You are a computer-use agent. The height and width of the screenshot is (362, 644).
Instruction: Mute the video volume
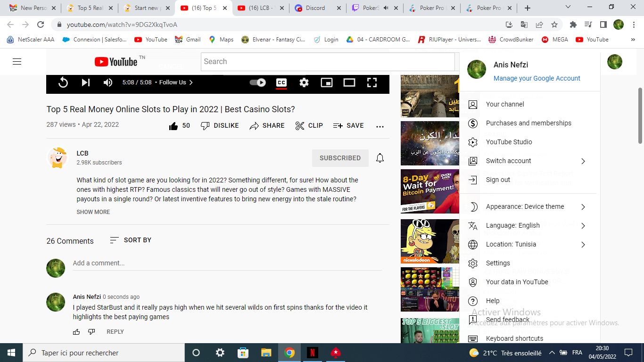tap(108, 82)
